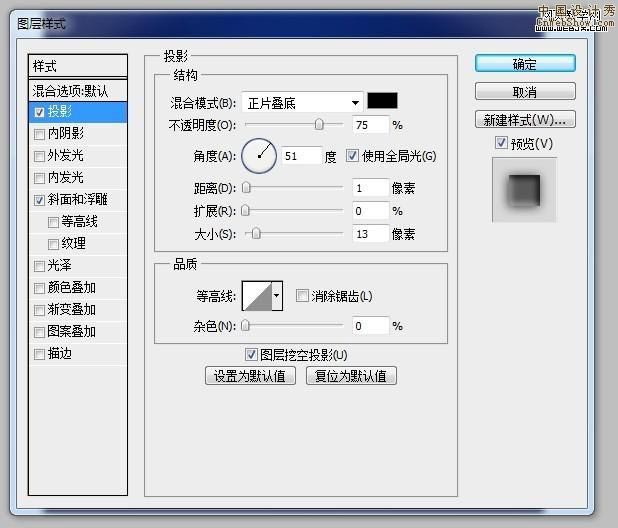Enable the 内发光 inner glow checkbox
The height and width of the screenshot is (528, 618).
(39, 178)
